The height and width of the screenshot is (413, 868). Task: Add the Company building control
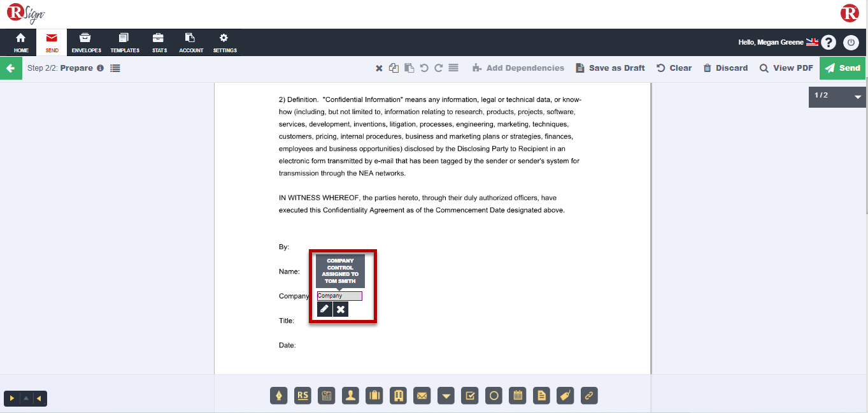pos(399,396)
